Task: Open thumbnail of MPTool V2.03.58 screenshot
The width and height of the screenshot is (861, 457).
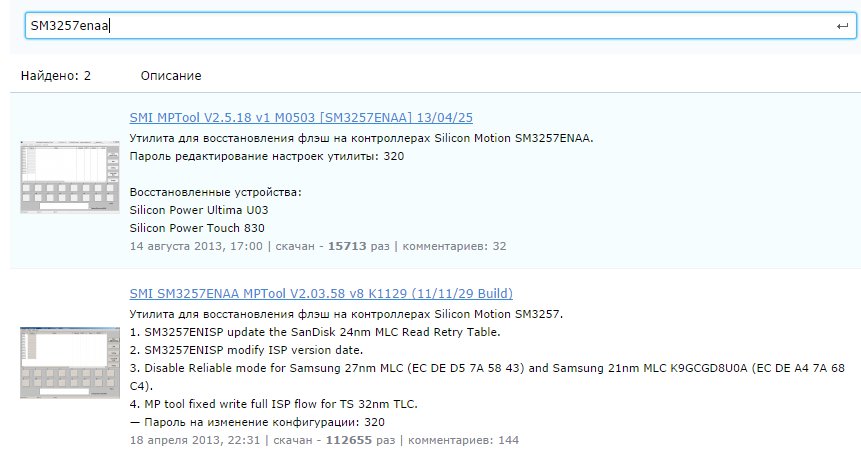Action: click(x=70, y=363)
